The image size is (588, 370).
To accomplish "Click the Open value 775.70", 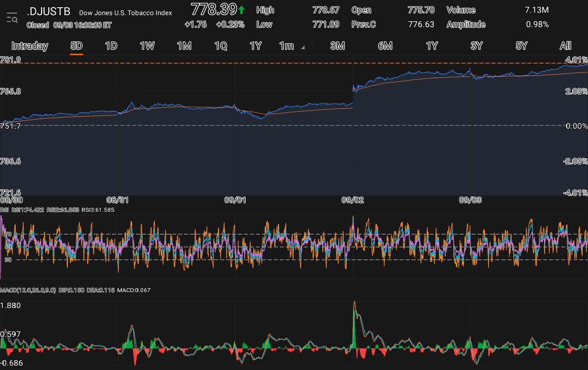I will 421,10.
